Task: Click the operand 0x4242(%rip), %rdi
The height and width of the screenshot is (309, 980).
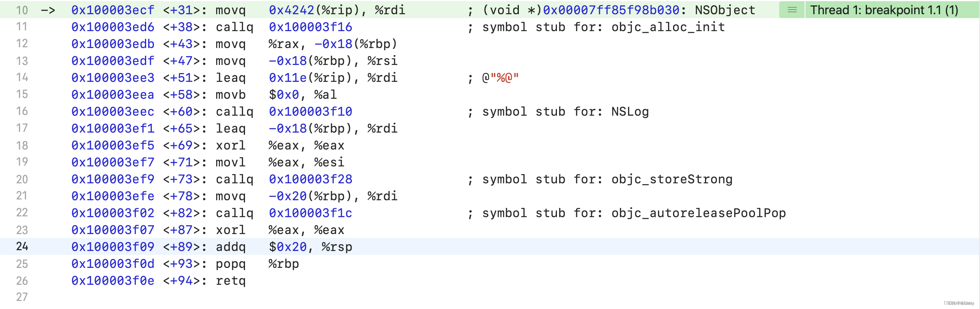Action: pos(337,10)
